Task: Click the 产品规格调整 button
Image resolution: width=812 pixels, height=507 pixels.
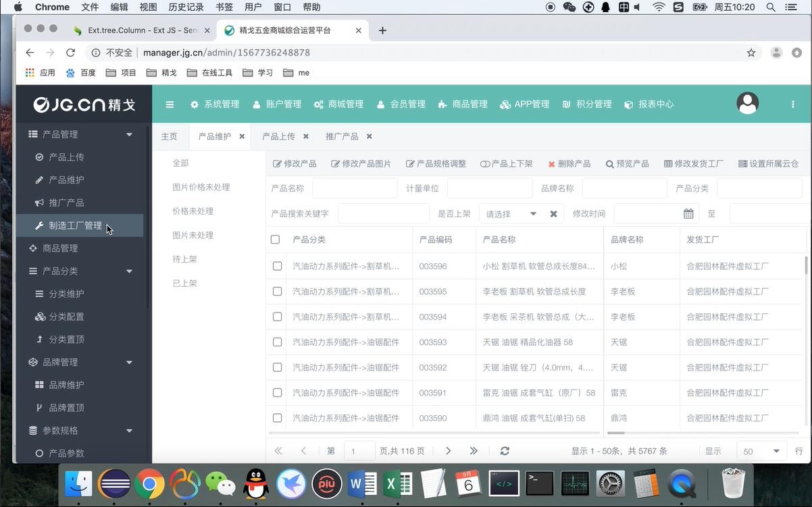Action: click(436, 164)
